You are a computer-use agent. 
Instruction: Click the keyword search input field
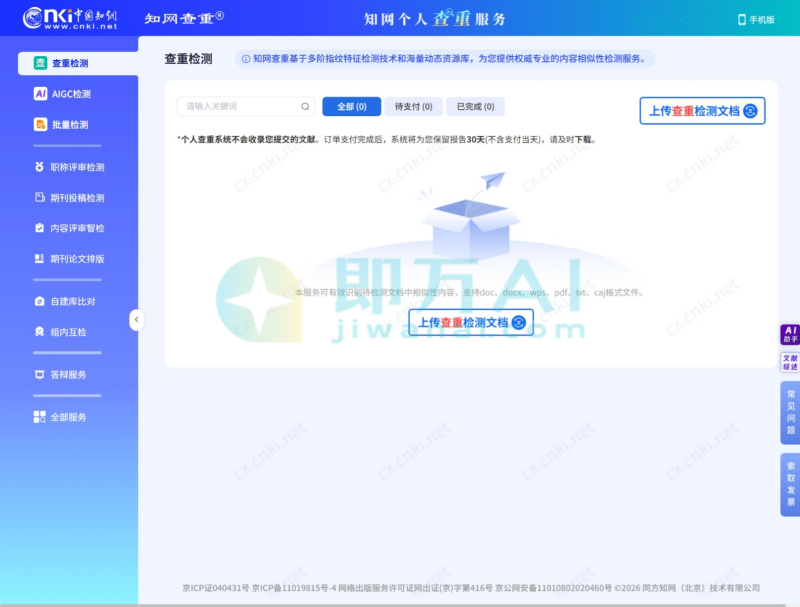[230, 107]
